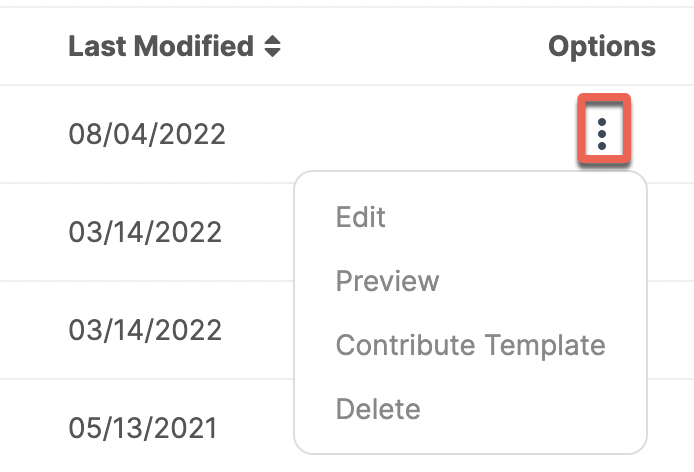
Task: Open the three-dot options menu icon
Action: tap(601, 134)
